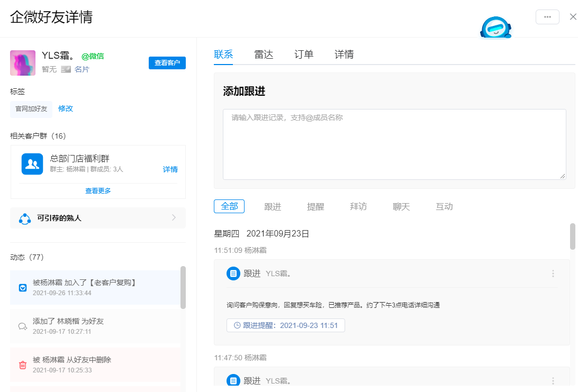Image resolution: width=578 pixels, height=392 pixels.
Task: Click the YLS霜 customer avatar
Action: pos(23,63)
